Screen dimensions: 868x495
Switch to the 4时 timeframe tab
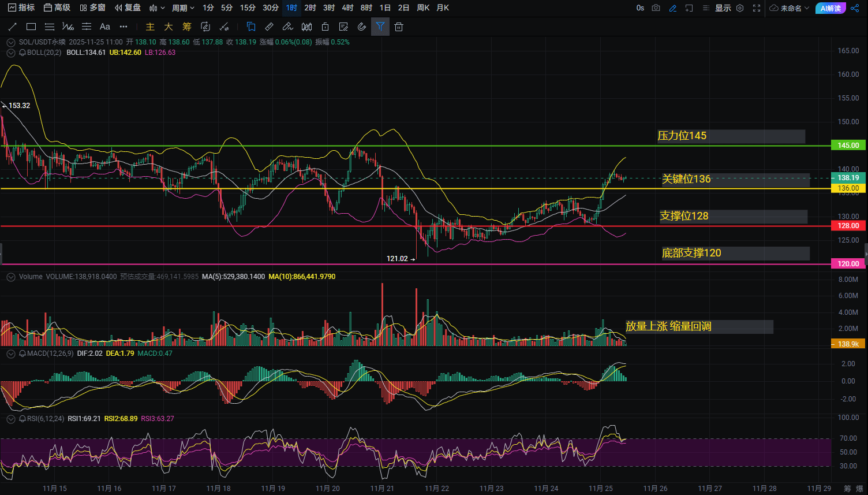347,8
